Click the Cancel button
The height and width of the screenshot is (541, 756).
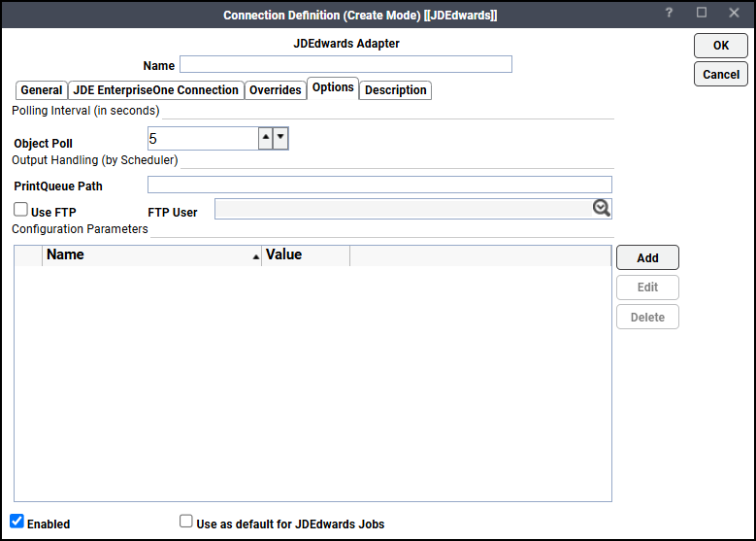coord(721,75)
